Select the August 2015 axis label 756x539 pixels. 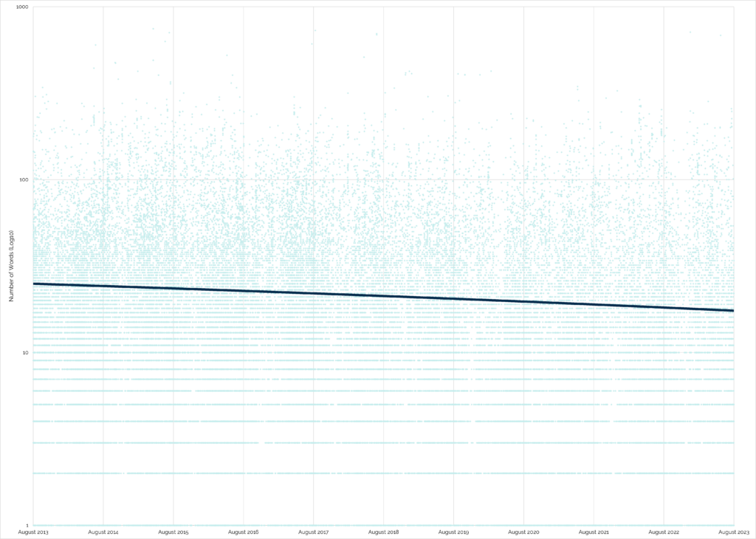click(x=173, y=531)
